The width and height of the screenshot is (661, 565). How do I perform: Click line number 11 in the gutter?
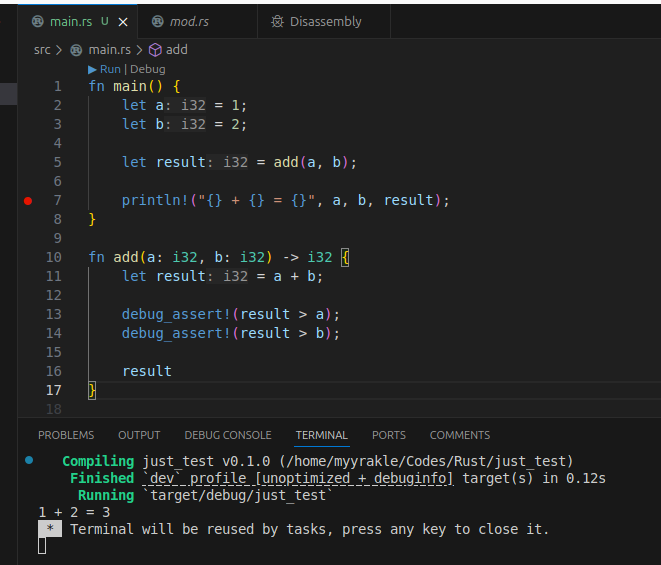point(54,276)
